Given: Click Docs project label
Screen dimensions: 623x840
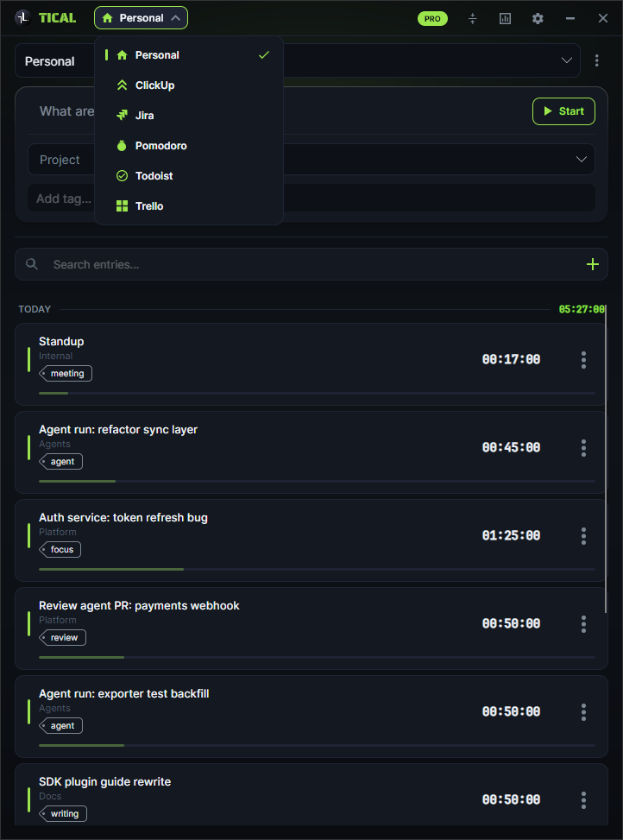Looking at the screenshot, I should tap(50, 796).
